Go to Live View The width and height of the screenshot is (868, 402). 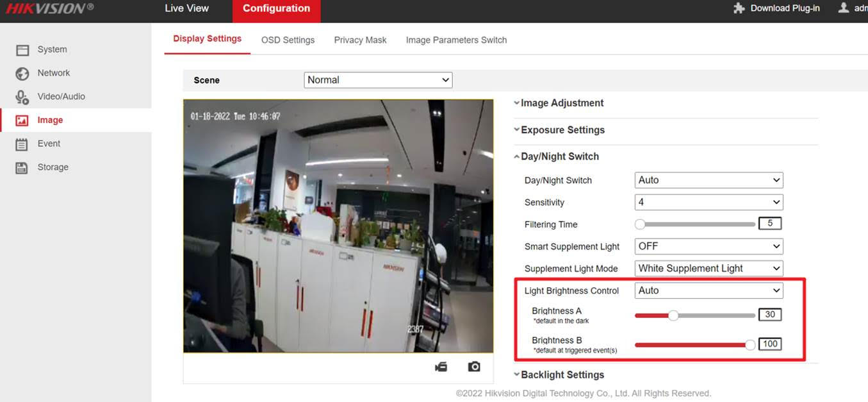tap(186, 8)
